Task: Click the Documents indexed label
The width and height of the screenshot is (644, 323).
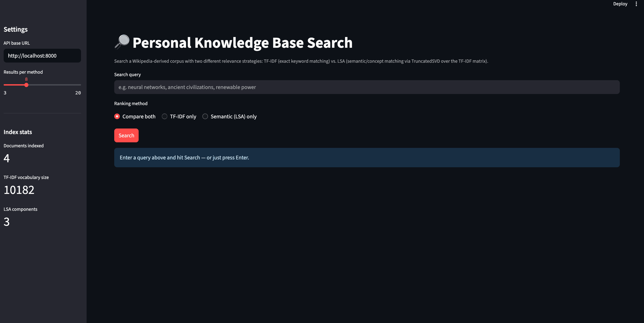Action: point(23,146)
